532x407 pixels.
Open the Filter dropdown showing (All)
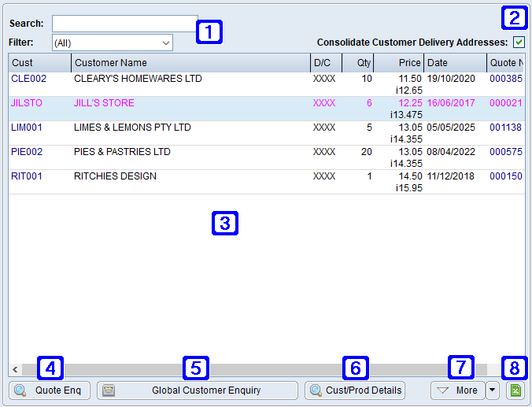click(113, 43)
